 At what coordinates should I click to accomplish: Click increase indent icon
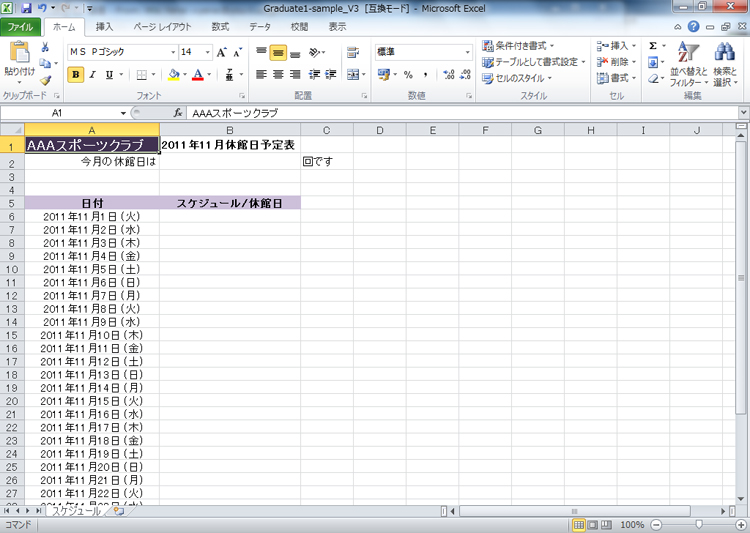click(x=331, y=74)
